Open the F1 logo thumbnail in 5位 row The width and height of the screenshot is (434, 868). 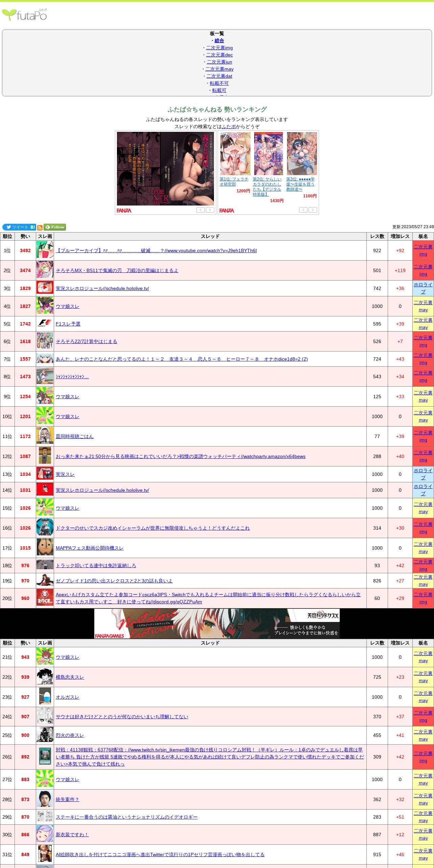coord(45,323)
